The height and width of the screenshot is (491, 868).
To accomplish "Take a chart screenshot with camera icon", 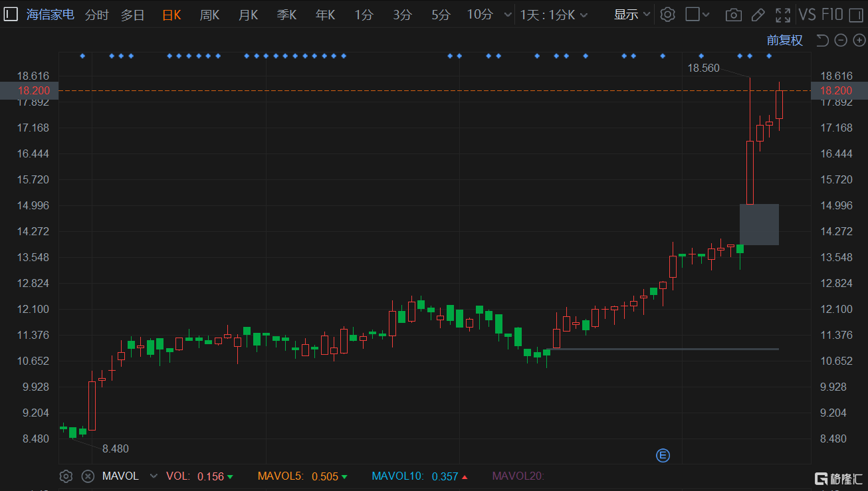I will click(x=734, y=15).
